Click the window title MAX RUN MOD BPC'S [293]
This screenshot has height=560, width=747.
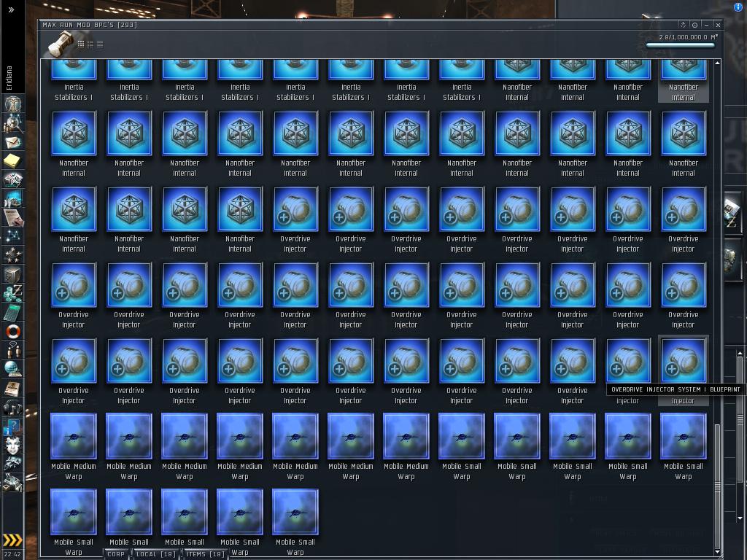click(x=90, y=25)
